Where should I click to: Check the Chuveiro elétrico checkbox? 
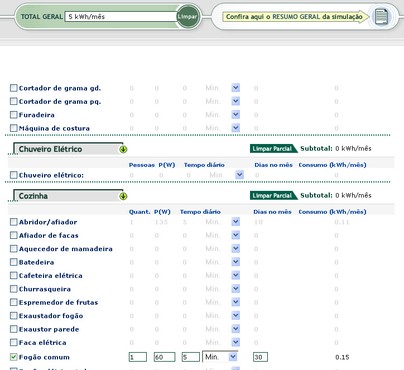point(13,175)
